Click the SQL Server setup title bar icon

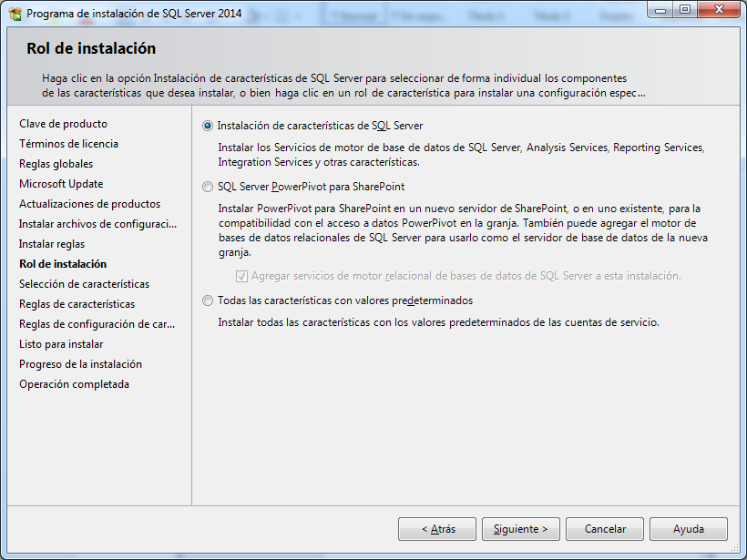[x=15, y=14]
